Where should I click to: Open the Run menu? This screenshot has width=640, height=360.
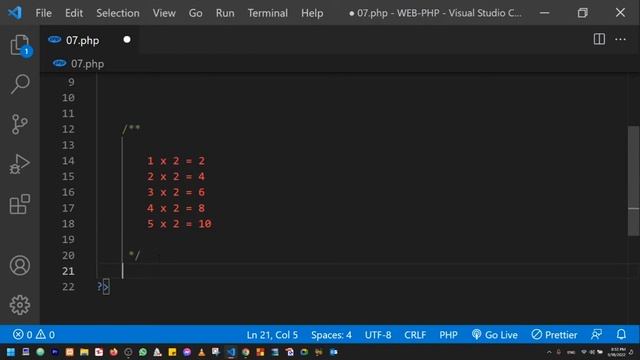(225, 13)
